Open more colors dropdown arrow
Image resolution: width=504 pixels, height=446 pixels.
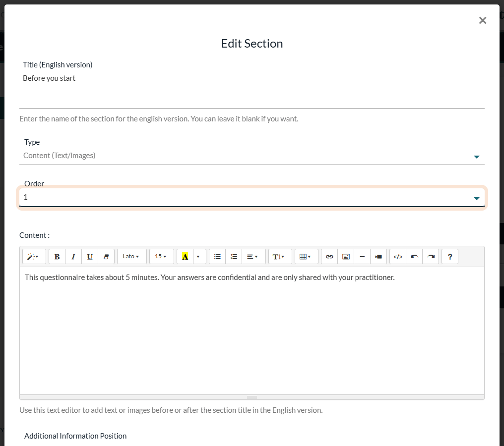click(198, 257)
